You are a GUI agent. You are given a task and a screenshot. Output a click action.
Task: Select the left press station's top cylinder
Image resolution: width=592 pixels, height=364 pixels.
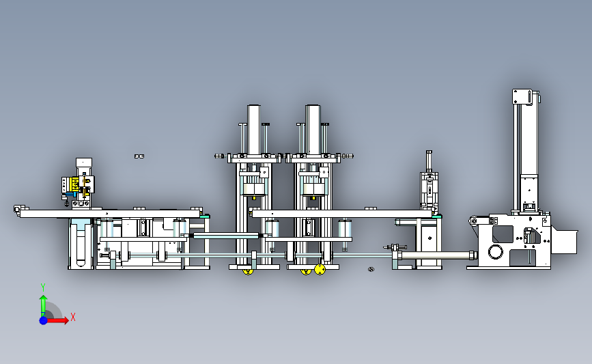coord(254,130)
